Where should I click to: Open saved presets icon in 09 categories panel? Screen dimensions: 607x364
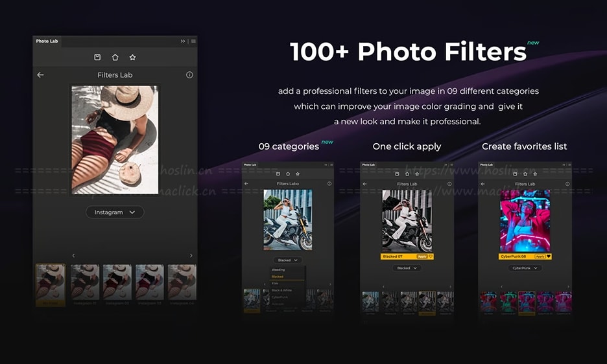pyautogui.click(x=278, y=174)
